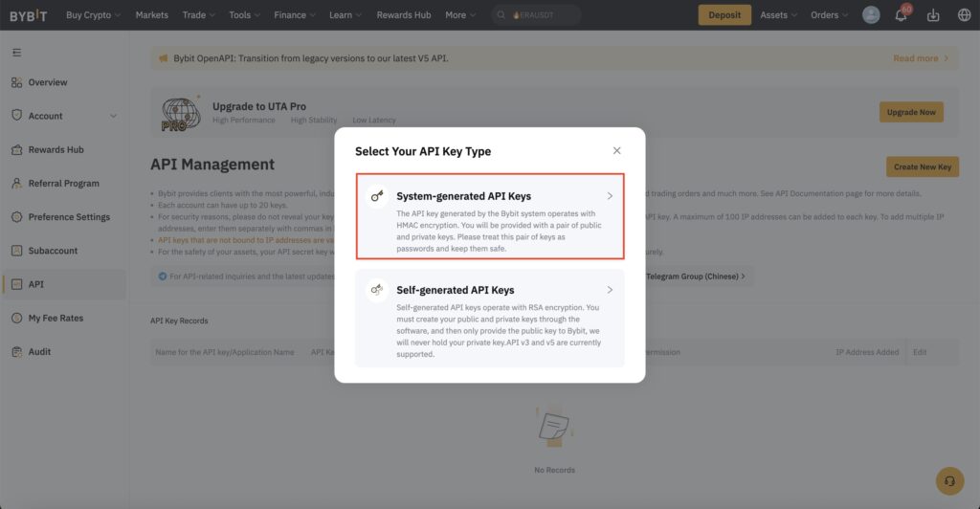The height and width of the screenshot is (509, 980).
Task: Click the Referral Program person icon
Action: click(17, 183)
